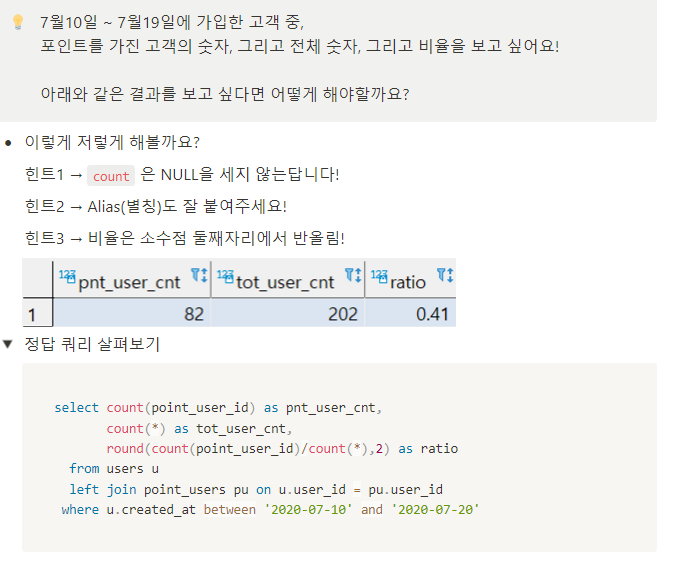Click the date string '2020-07-20' in query
The height and width of the screenshot is (561, 692).
coord(435,509)
